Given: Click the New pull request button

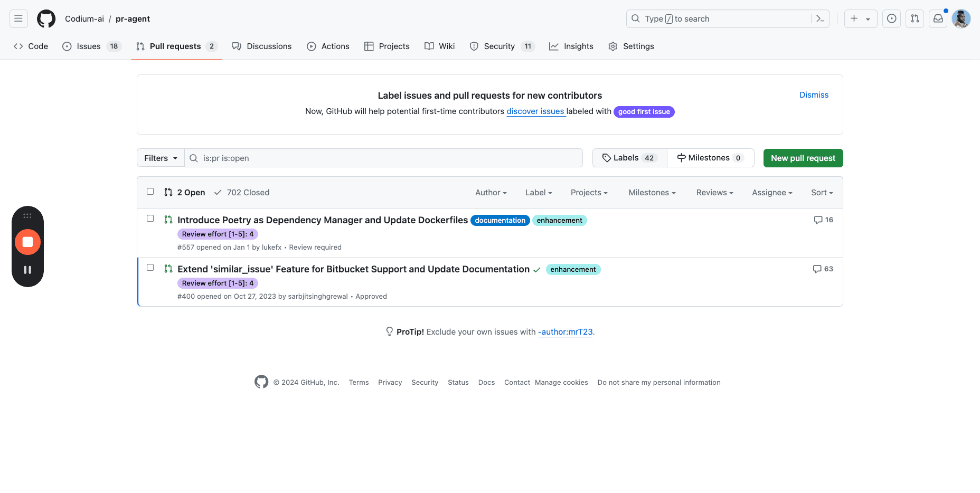Looking at the screenshot, I should (803, 158).
